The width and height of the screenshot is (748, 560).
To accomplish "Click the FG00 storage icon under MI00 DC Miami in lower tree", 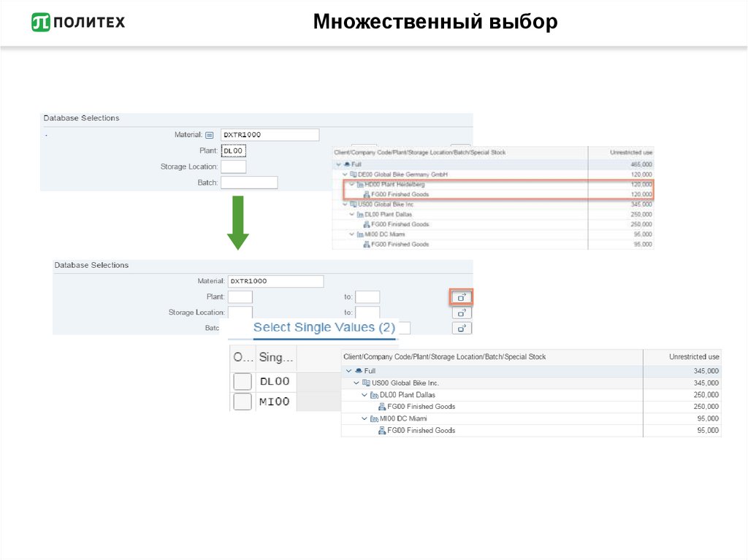I will [381, 431].
